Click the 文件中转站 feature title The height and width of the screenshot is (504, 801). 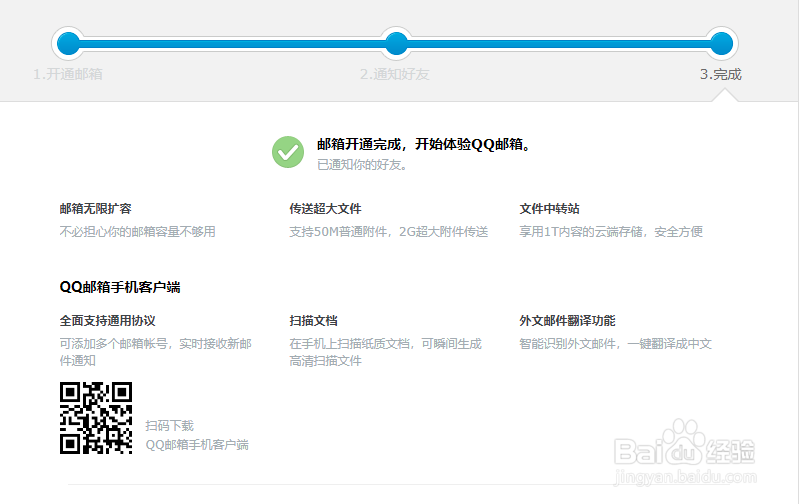point(549,209)
